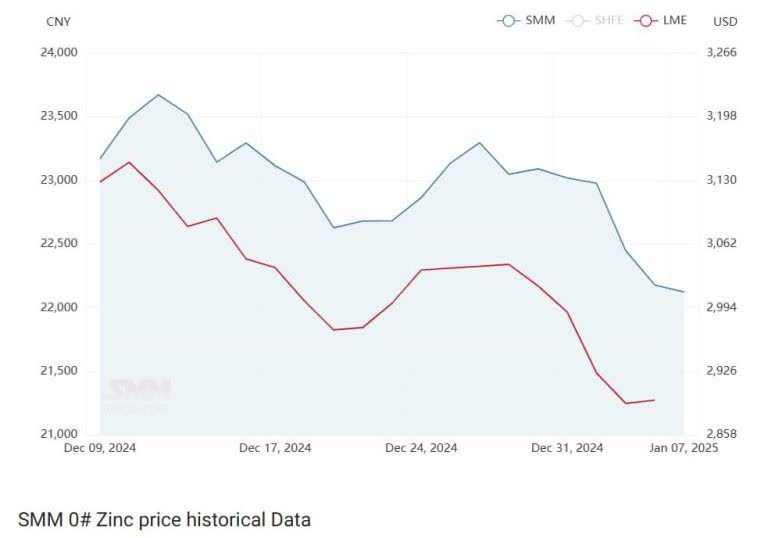Open the SMM 0# Zinc price historical Data heading
This screenshot has width=768, height=538.
(x=164, y=520)
